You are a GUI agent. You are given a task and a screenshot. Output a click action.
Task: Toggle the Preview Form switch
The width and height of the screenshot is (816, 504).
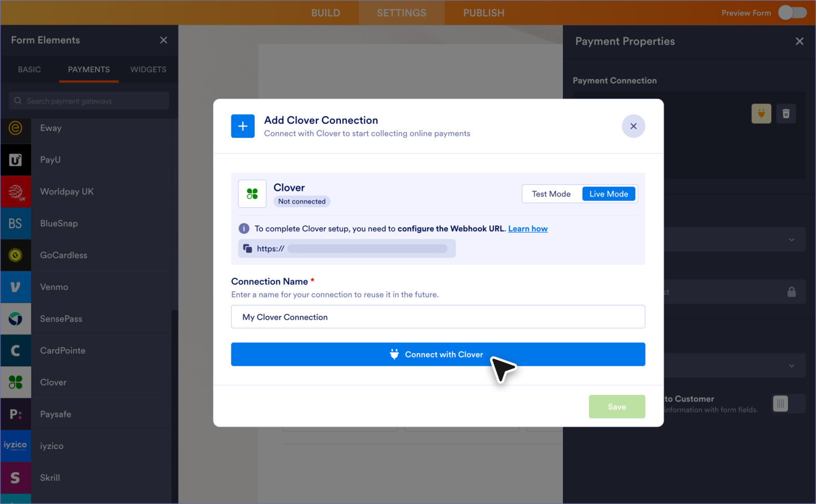pos(792,13)
